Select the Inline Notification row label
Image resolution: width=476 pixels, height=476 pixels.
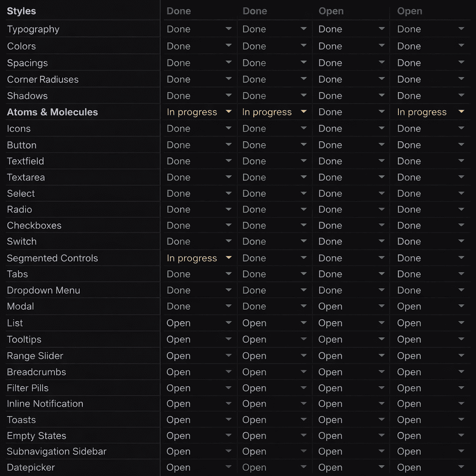45,404
